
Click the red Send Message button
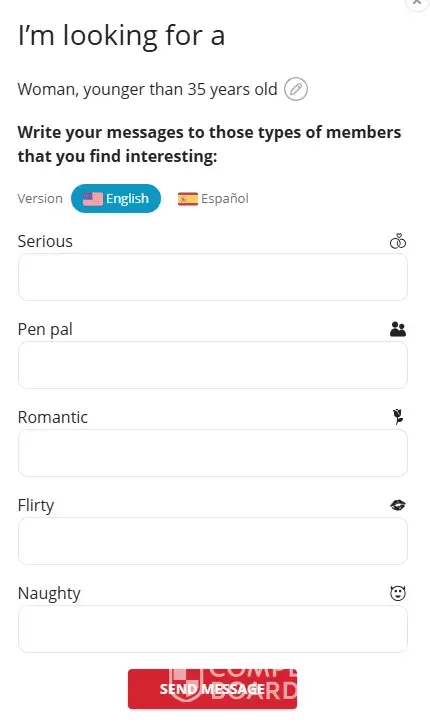pyautogui.click(x=212, y=689)
